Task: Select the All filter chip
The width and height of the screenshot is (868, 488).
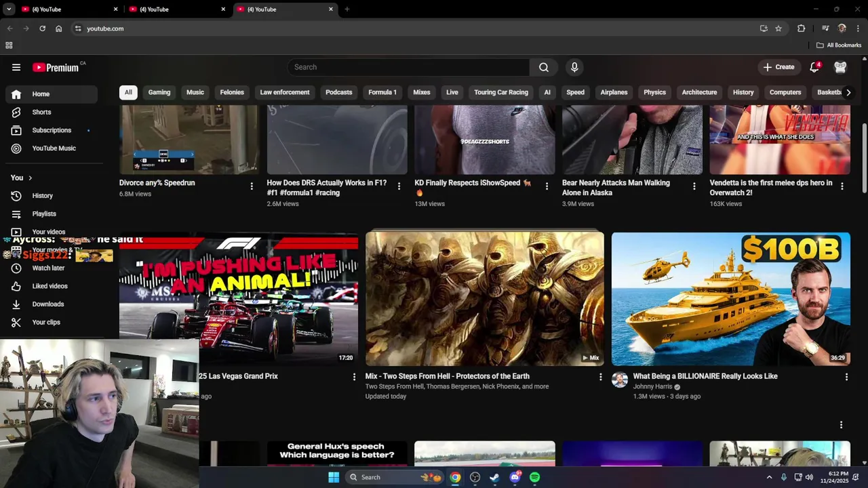Action: (x=128, y=92)
